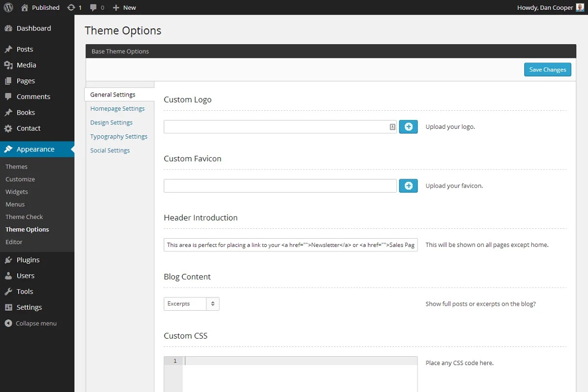Focus the Header Introduction text field
Viewport: 588px width, 392px height.
[x=290, y=245]
